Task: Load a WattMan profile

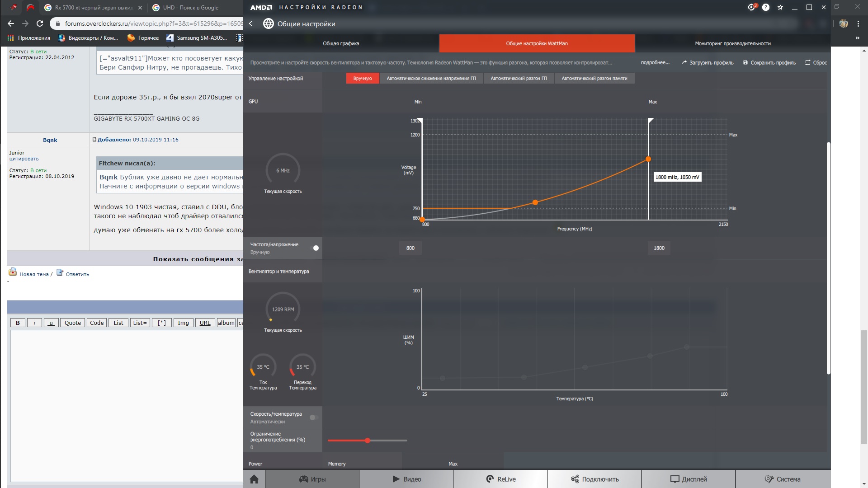Action: 708,63
